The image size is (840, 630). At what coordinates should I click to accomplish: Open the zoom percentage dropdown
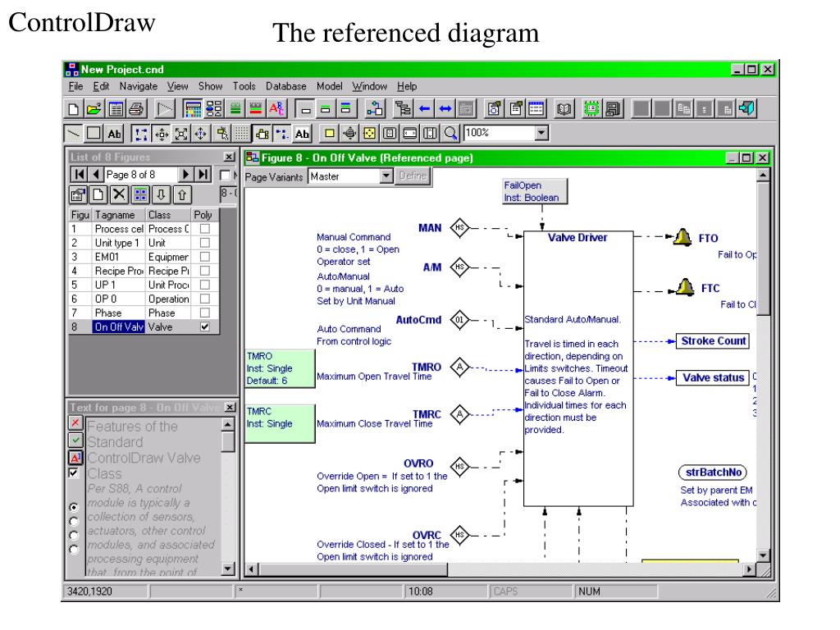pos(541,132)
